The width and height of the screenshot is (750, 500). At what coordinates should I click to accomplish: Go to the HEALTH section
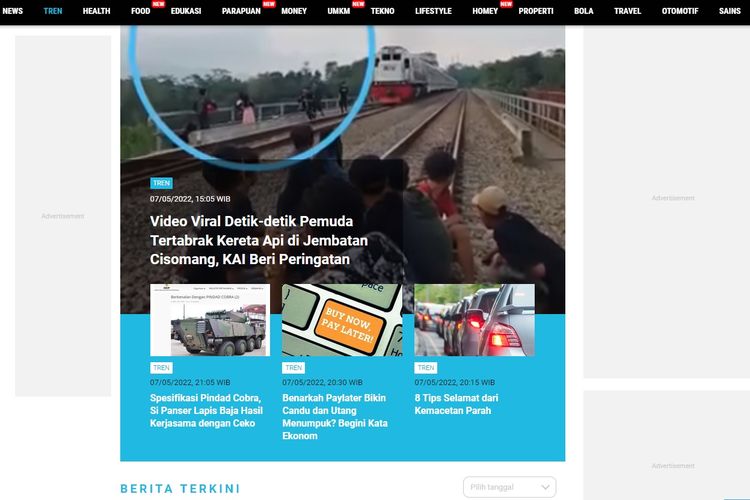click(96, 11)
